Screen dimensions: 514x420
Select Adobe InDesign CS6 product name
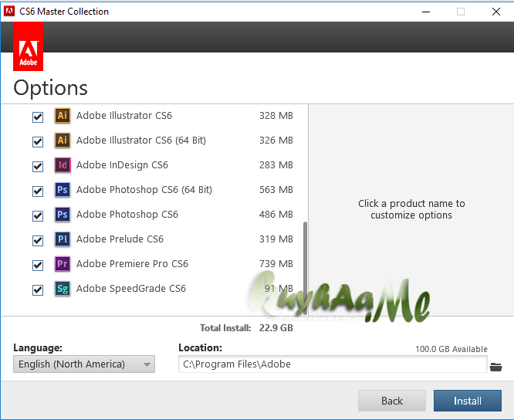pyautogui.click(x=122, y=165)
